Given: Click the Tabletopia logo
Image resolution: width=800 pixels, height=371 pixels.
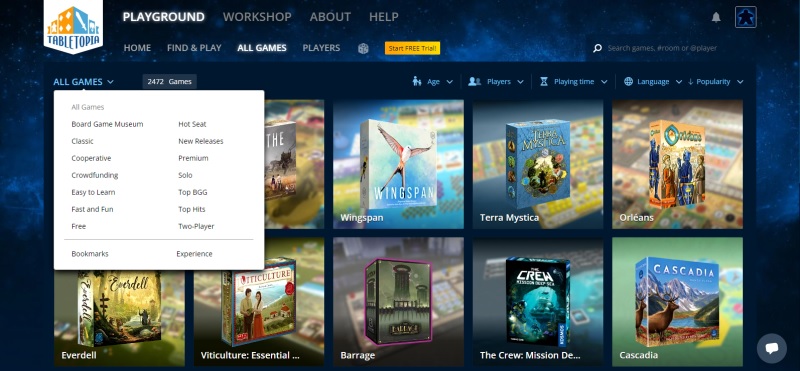Looking at the screenshot, I should tap(73, 27).
